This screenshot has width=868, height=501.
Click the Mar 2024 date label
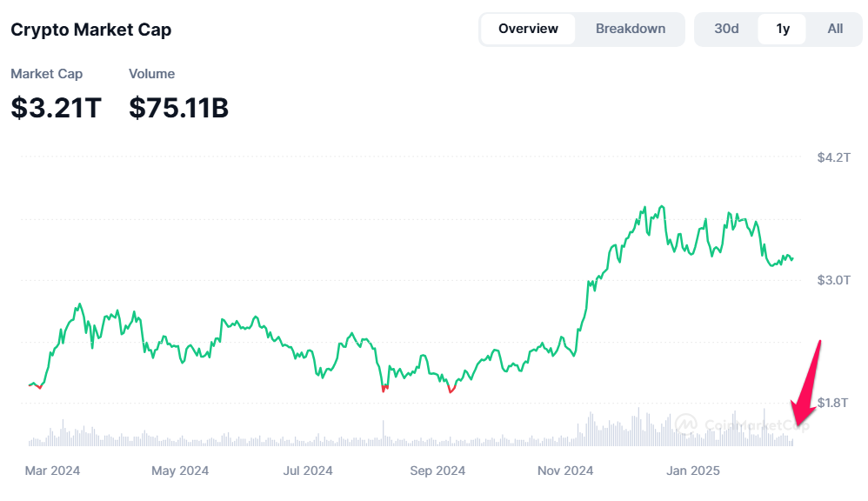(x=52, y=471)
